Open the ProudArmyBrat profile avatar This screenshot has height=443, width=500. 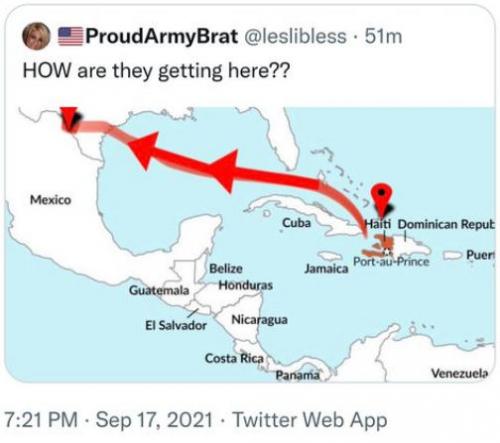36,36
